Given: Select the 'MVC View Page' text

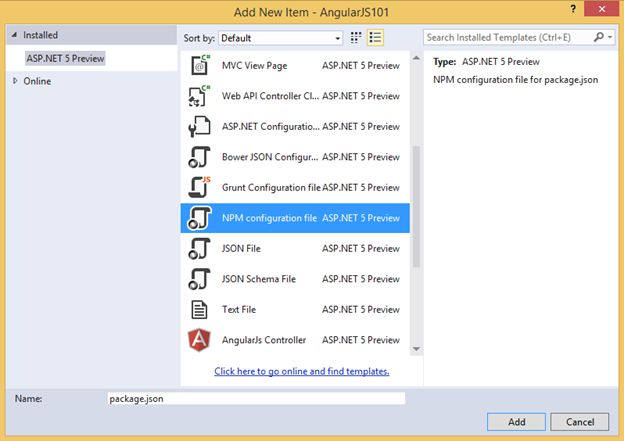Looking at the screenshot, I should [x=255, y=66].
